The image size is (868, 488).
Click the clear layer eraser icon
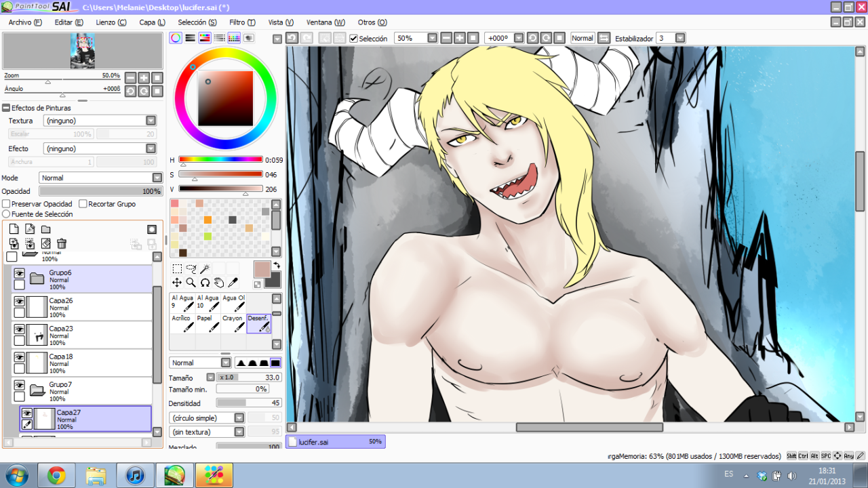click(x=45, y=243)
